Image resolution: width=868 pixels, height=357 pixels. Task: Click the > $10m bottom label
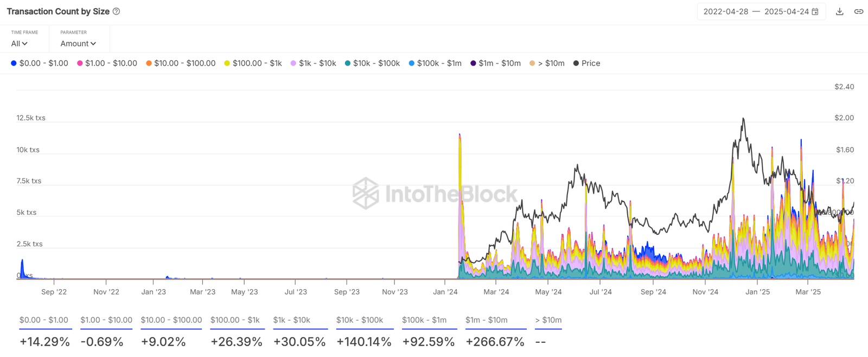click(548, 320)
